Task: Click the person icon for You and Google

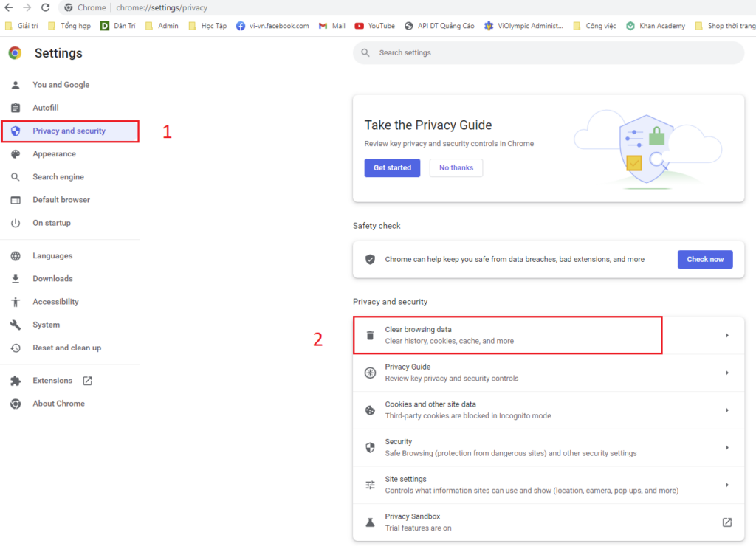Action: coord(16,85)
